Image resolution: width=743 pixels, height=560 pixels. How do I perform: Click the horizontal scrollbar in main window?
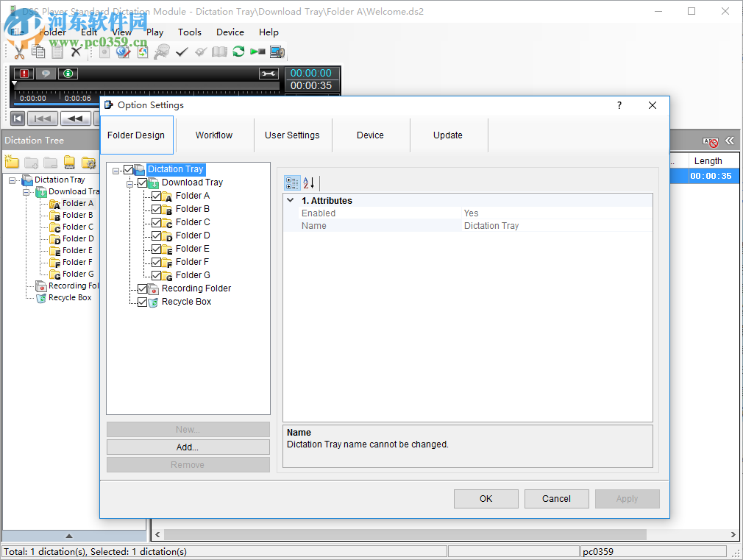405,535
